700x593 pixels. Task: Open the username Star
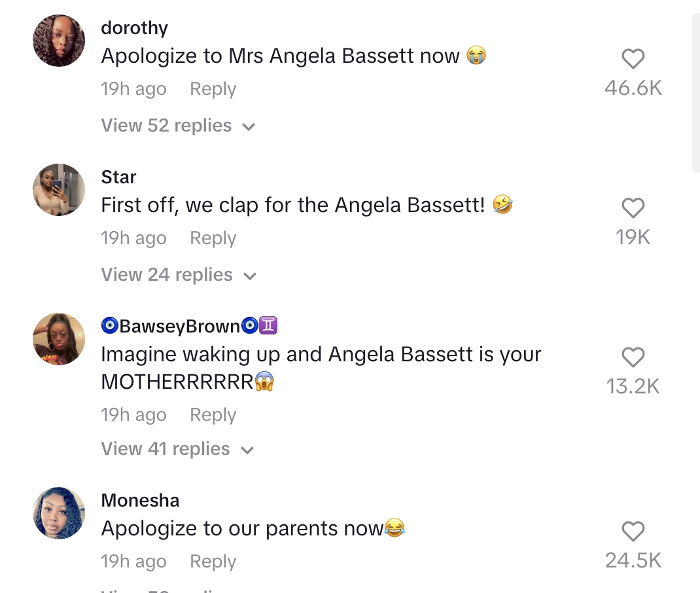[x=118, y=177]
